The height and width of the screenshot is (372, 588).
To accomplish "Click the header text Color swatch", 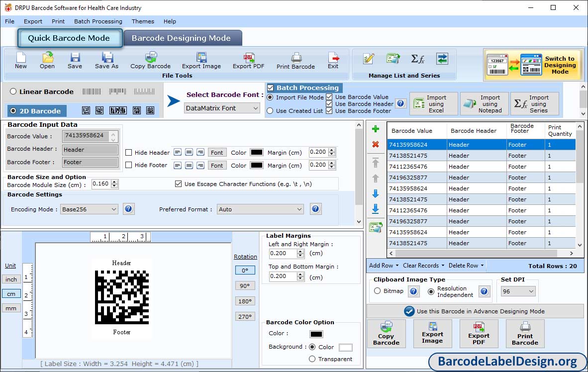I will click(x=257, y=152).
